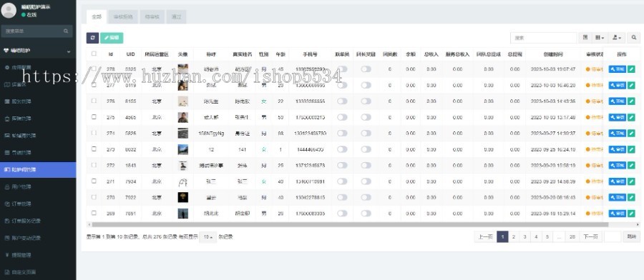Click the 跳转 jump button beside the page input
Viewport: 644px width, 280px height.
click(x=631, y=236)
